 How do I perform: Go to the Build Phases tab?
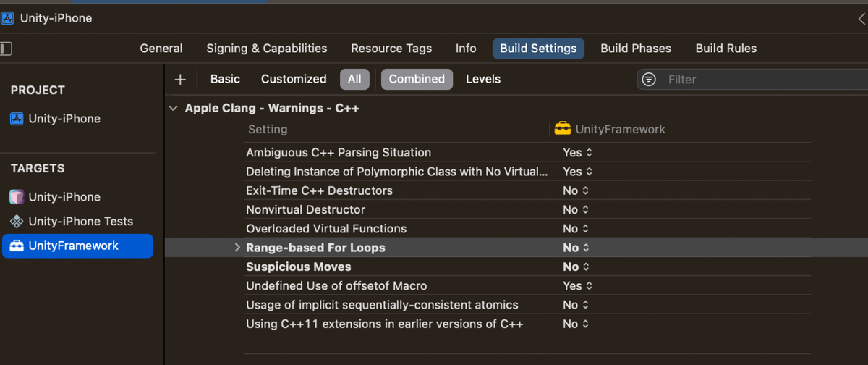(636, 49)
